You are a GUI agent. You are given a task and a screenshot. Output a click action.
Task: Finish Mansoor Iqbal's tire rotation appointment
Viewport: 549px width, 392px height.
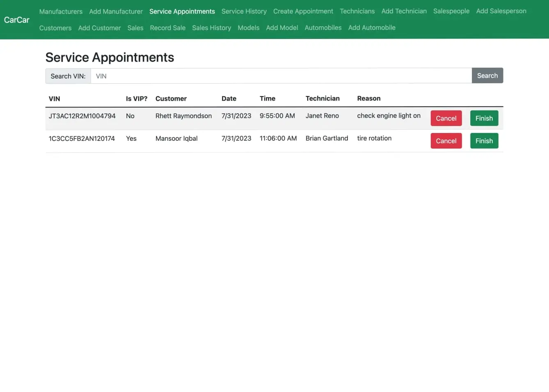(484, 141)
